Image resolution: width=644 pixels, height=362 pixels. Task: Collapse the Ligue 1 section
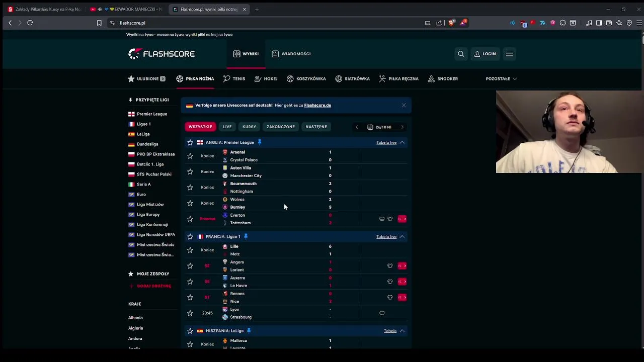[402, 237]
